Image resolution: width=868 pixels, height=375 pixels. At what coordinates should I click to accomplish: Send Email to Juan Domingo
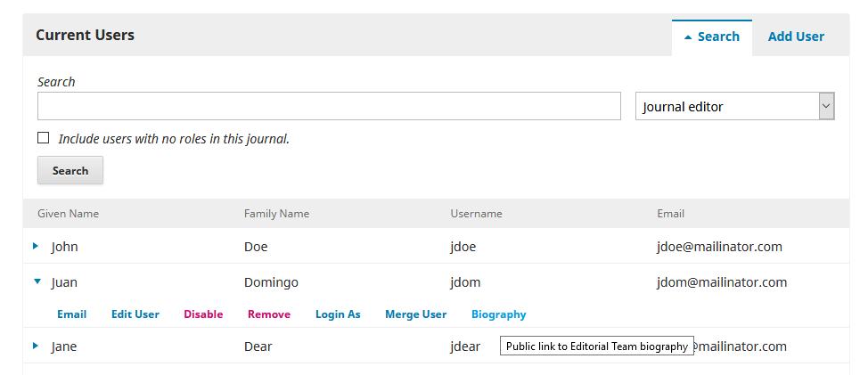point(71,314)
